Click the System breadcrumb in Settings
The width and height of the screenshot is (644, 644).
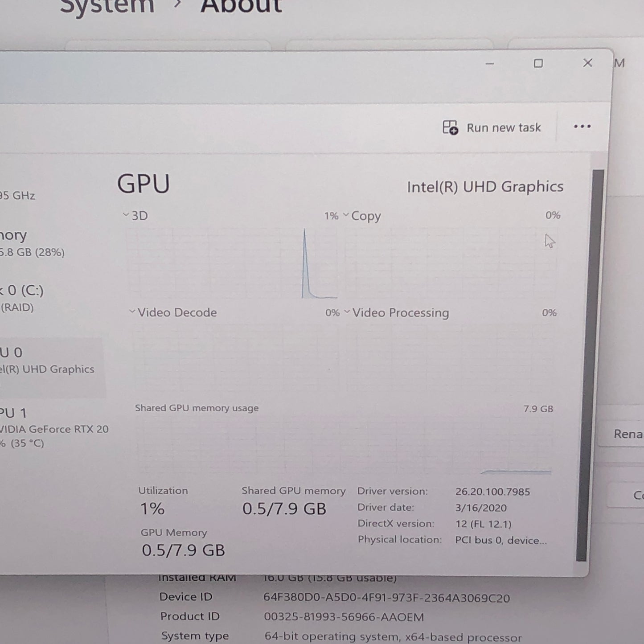point(107,7)
